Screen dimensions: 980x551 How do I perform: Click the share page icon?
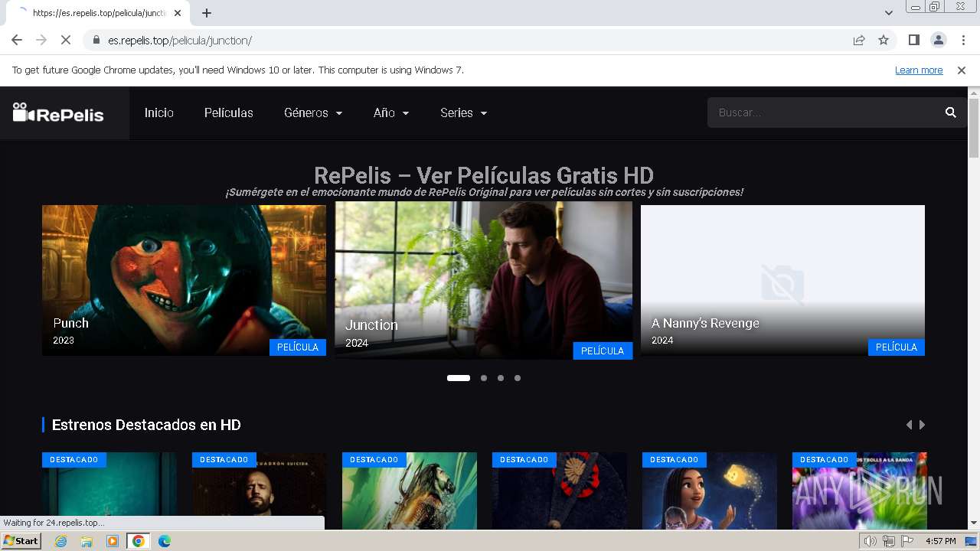[859, 40]
